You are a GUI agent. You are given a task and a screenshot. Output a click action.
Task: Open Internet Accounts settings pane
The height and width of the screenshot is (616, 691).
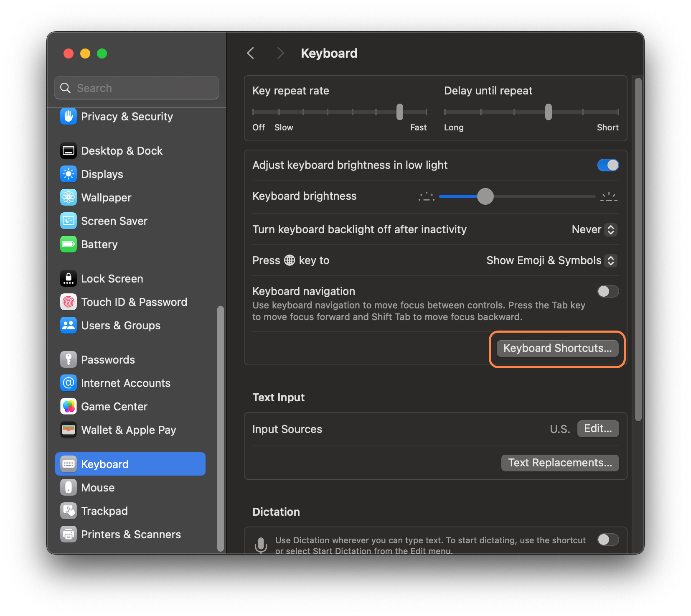(x=125, y=383)
